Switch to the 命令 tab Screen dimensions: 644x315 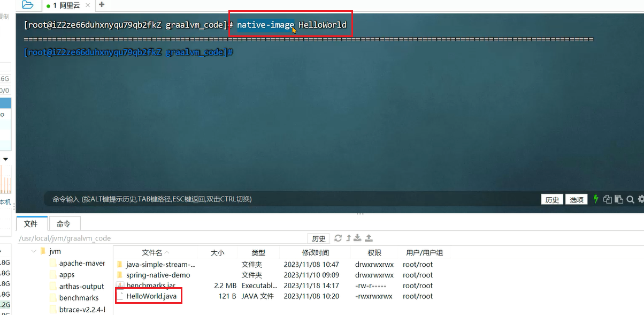point(64,224)
